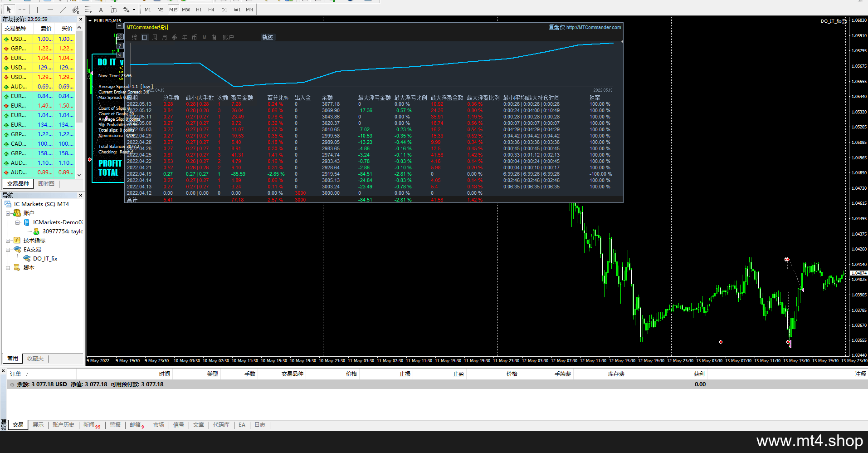
Task: Toggle the M15 timeframe button
Action: click(x=173, y=10)
